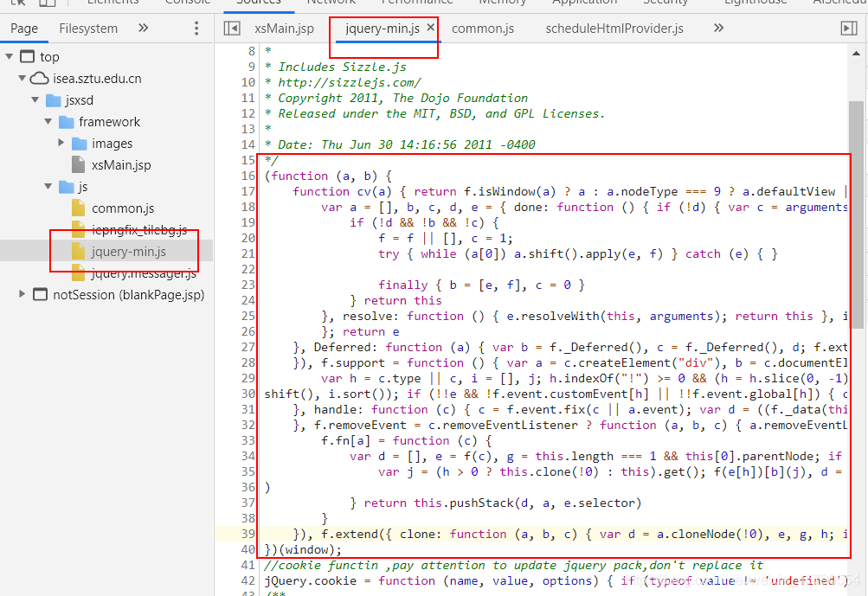
Task: Toggle breakpoint on line 39
Action: (x=248, y=535)
